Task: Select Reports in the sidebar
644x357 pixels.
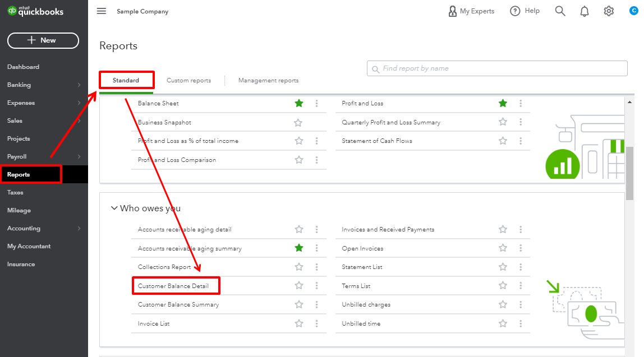Action: coord(19,174)
